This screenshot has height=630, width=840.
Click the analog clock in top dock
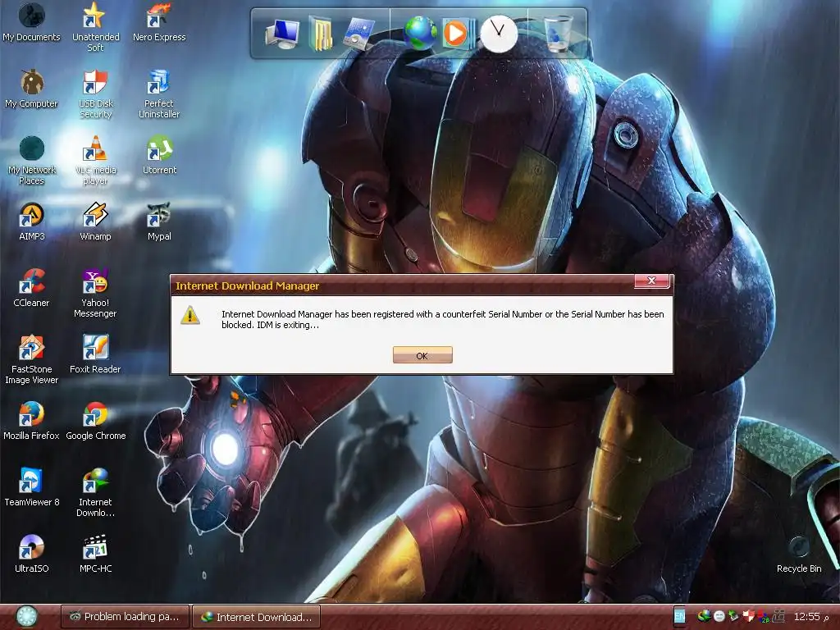(499, 34)
